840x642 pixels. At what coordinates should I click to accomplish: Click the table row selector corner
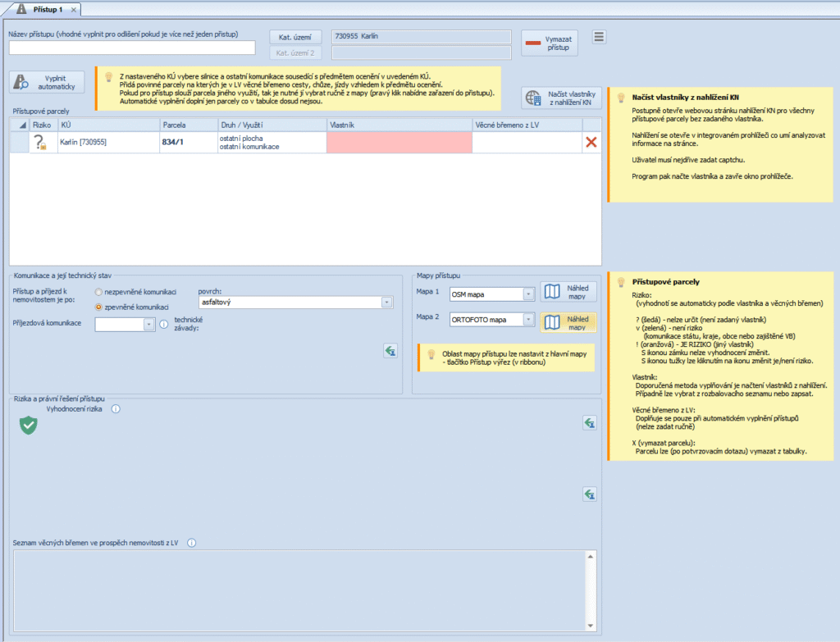(x=21, y=125)
